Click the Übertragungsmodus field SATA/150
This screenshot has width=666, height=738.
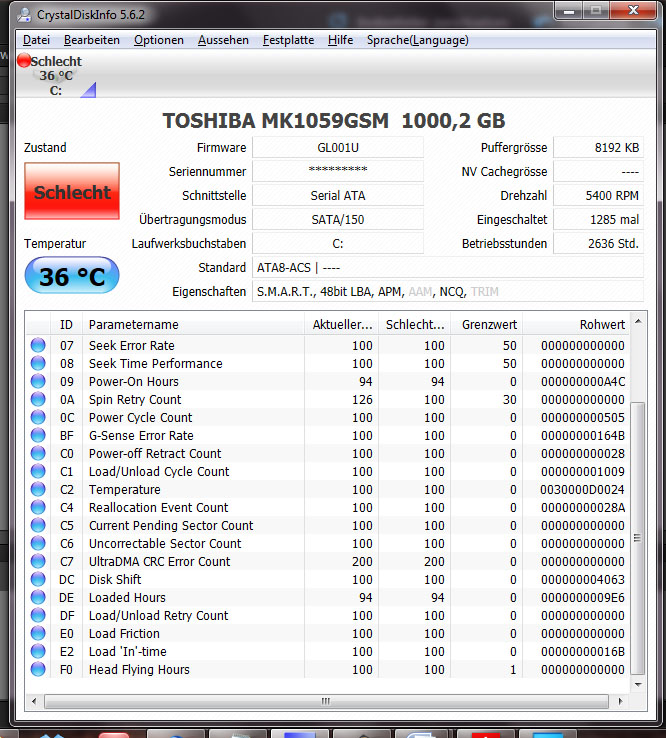(338, 219)
